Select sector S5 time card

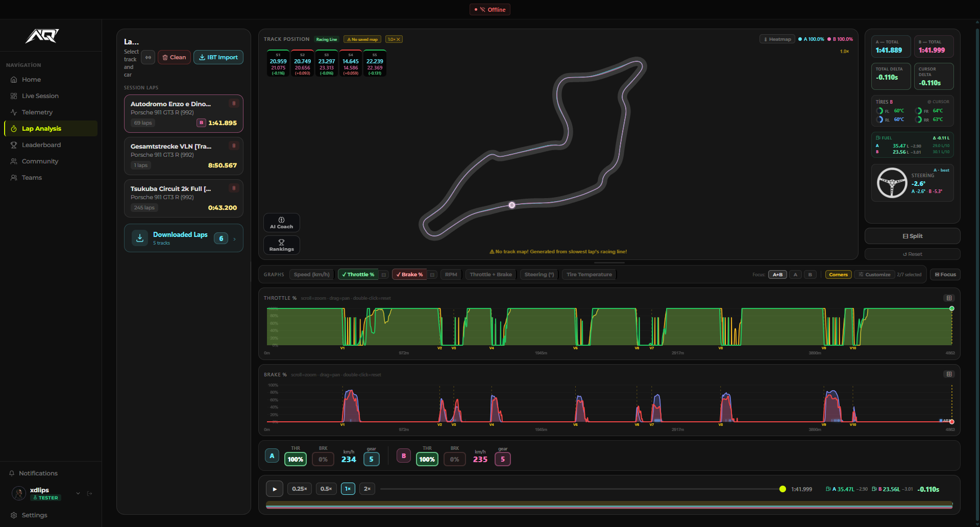375,63
